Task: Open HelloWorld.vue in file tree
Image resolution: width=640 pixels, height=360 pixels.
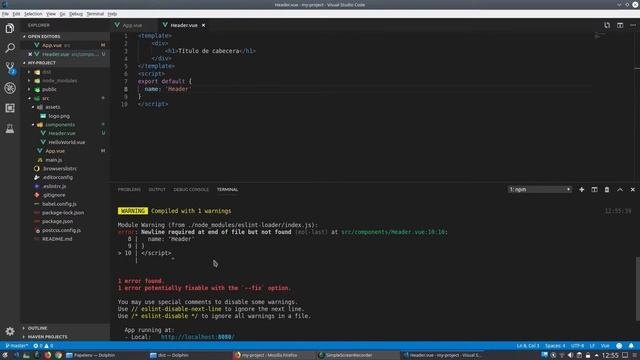Action: tap(67, 142)
